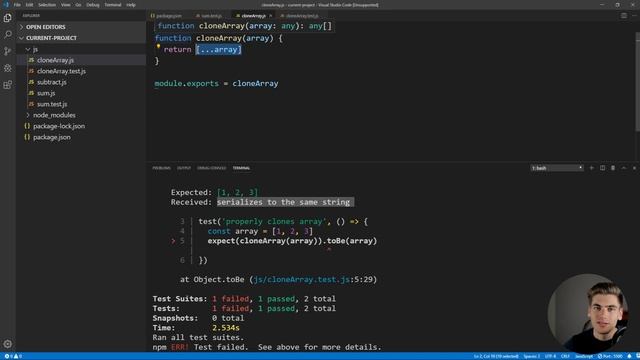Open the Help menu
Screen dimensions: 640x360
coord(131,5)
